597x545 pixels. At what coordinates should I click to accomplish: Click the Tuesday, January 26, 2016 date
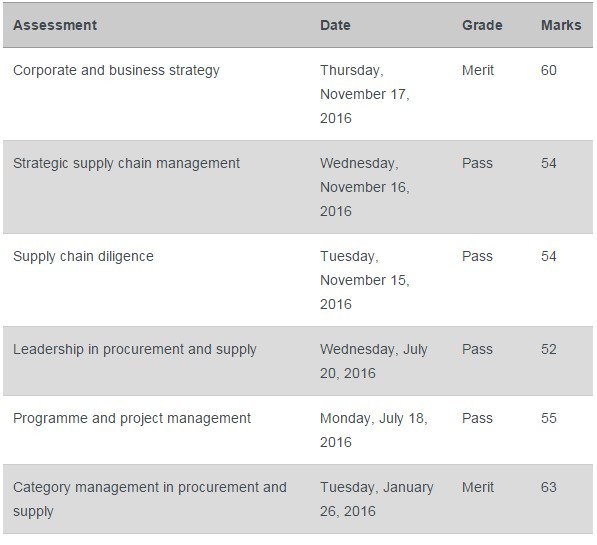[377, 499]
